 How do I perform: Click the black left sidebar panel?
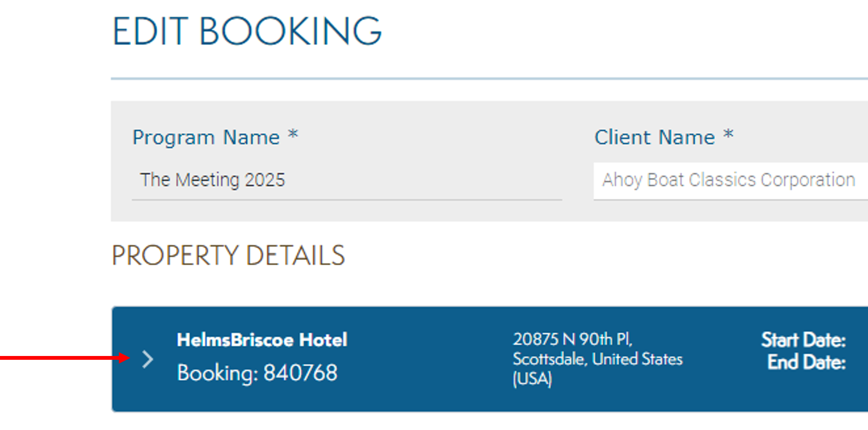click(40, 191)
